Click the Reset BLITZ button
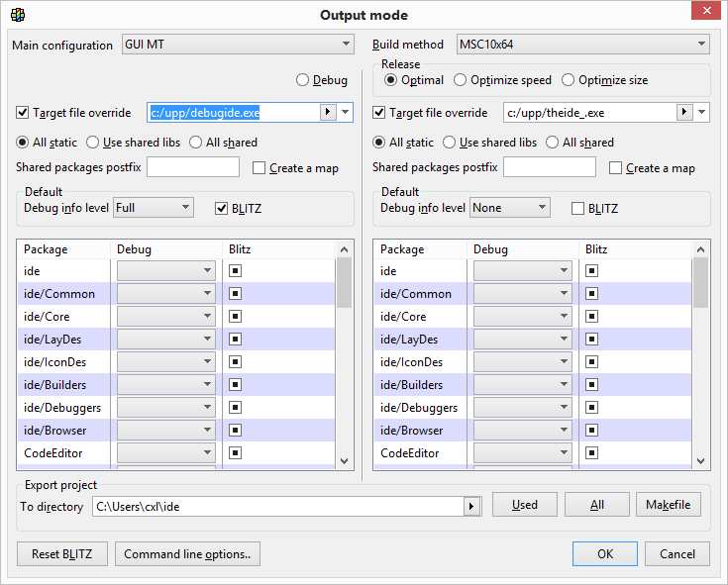This screenshot has height=585, width=728. 61,554
